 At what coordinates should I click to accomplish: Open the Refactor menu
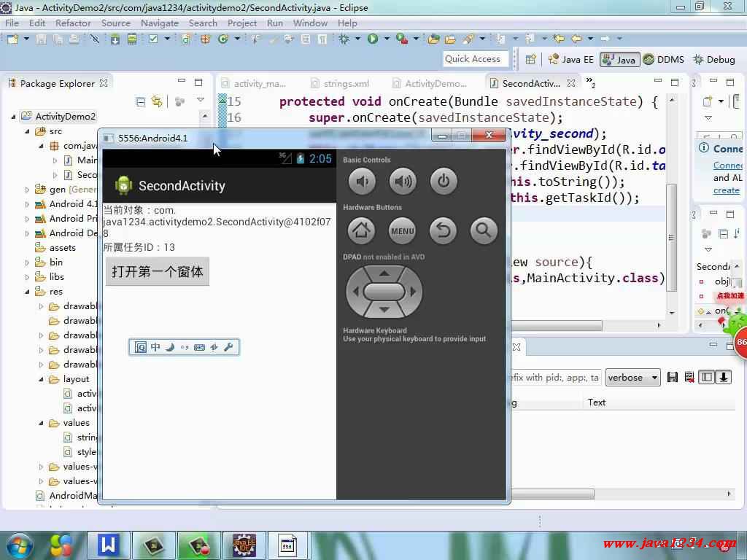point(73,23)
